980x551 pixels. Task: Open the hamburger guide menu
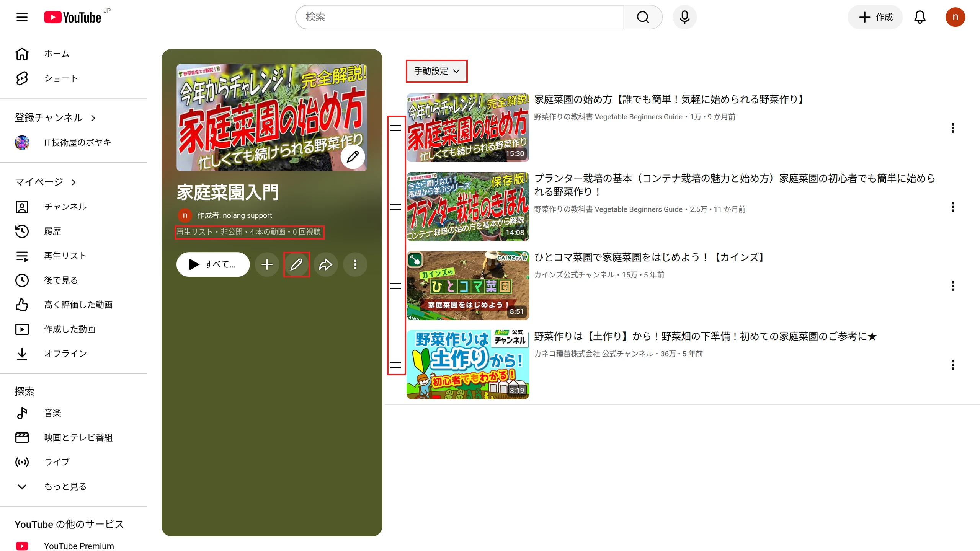pos(22,17)
